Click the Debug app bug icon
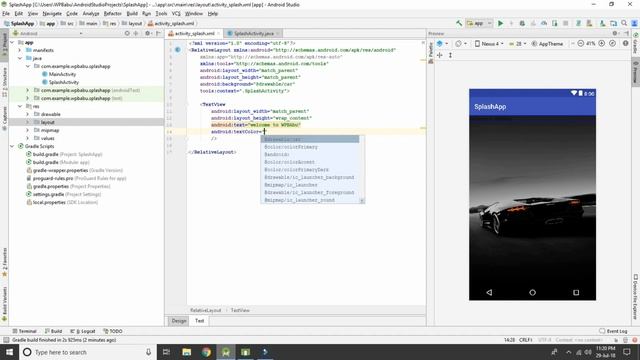Screen dimensions: 640x360 522,23
